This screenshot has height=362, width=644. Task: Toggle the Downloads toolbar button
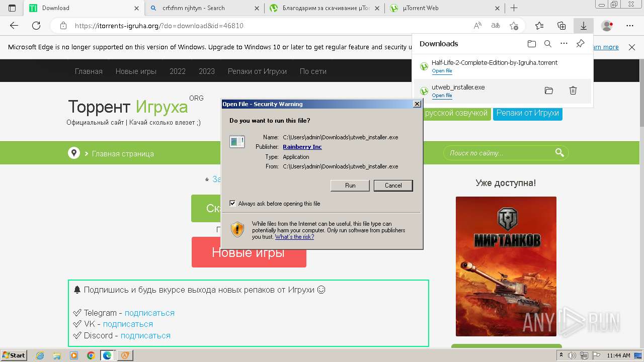tap(584, 26)
